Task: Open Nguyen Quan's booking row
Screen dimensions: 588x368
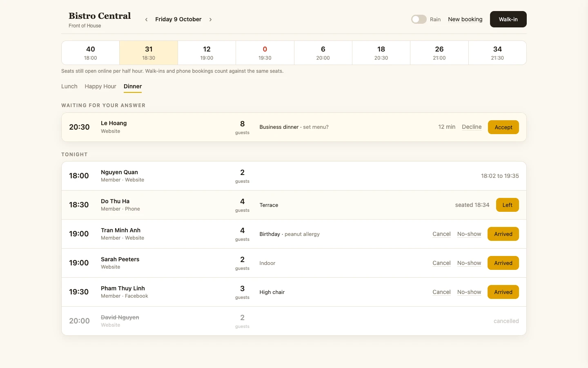Action: click(x=294, y=176)
